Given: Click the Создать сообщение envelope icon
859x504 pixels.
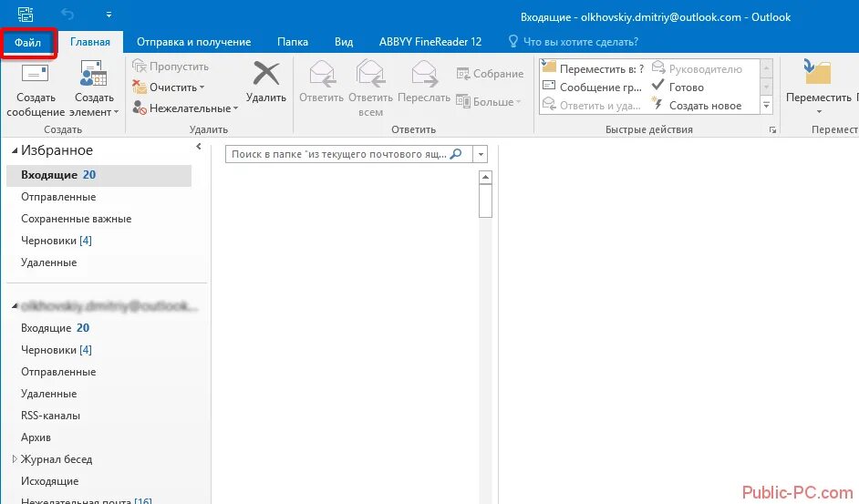Looking at the screenshot, I should coord(35,75).
